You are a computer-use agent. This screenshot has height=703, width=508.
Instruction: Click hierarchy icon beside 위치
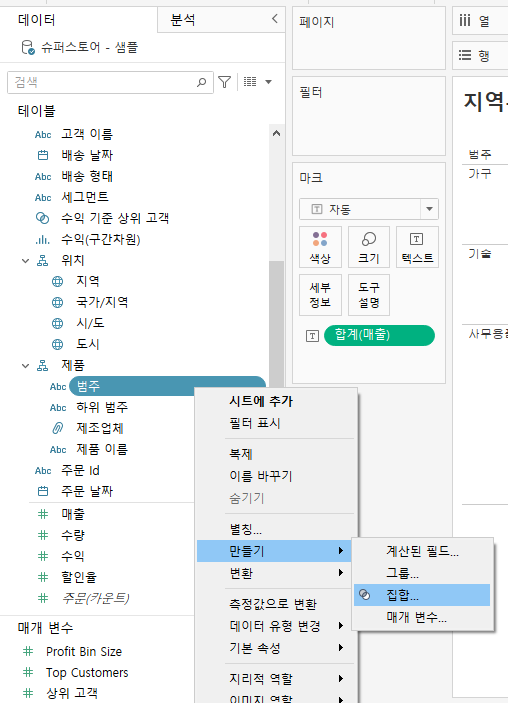tap(43, 260)
